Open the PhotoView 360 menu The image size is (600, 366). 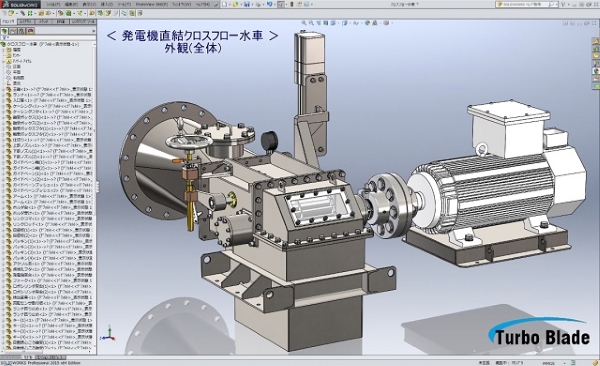[x=152, y=5]
